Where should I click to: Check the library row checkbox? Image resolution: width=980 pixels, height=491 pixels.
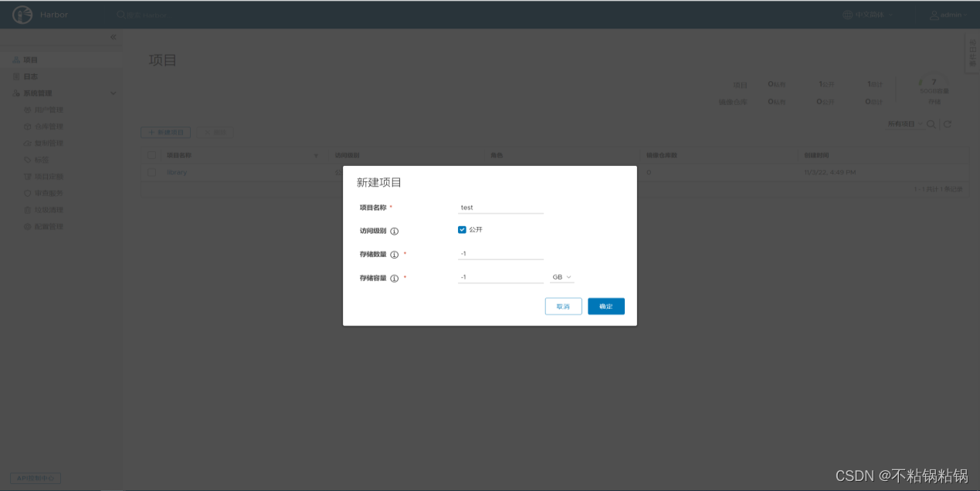(151, 172)
